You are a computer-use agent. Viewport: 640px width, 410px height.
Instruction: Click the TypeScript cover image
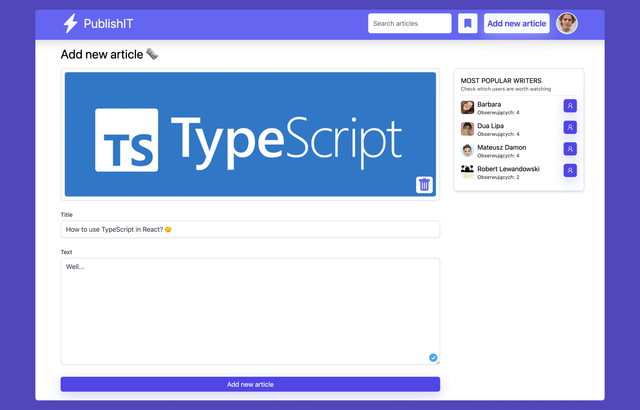point(250,134)
